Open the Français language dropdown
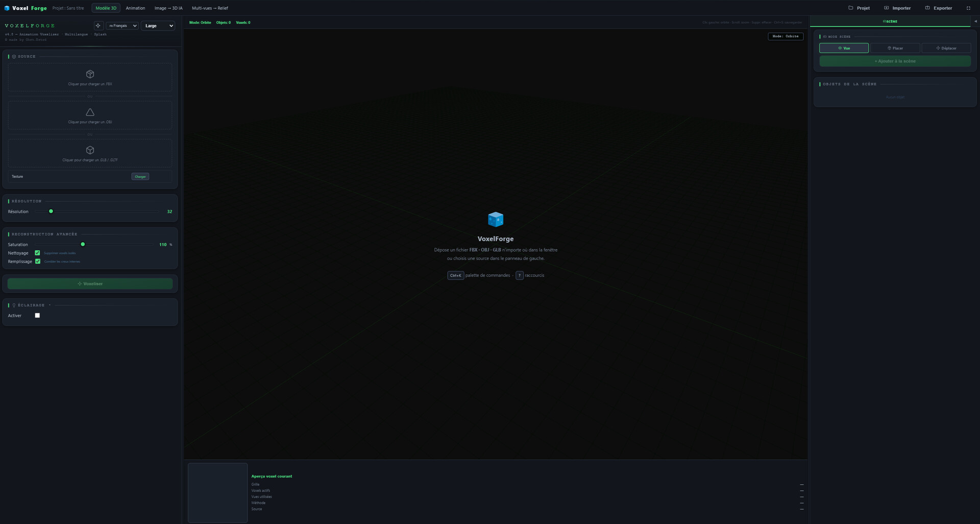 click(x=122, y=26)
